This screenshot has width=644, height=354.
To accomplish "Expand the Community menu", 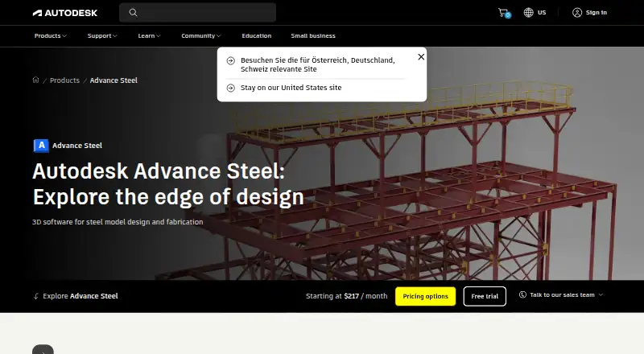I will tap(201, 35).
